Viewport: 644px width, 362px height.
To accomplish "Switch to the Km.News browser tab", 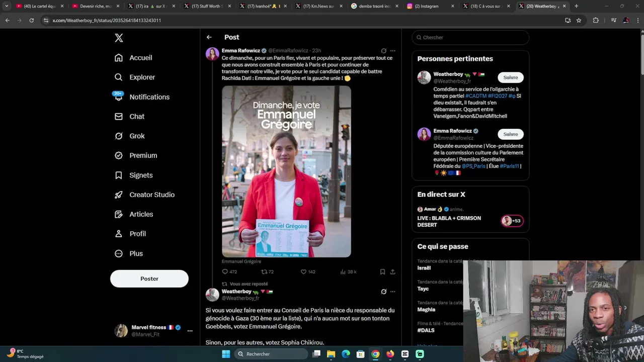I will (318, 6).
